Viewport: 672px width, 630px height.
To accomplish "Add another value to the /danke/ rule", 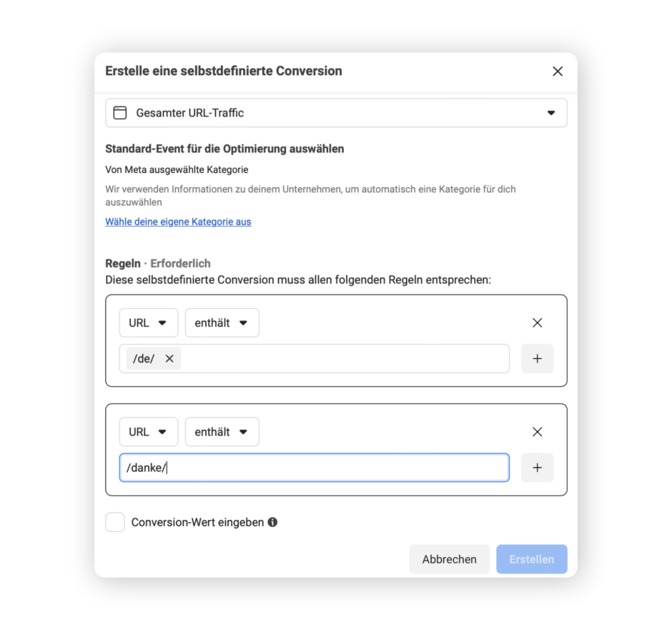I will [x=537, y=468].
